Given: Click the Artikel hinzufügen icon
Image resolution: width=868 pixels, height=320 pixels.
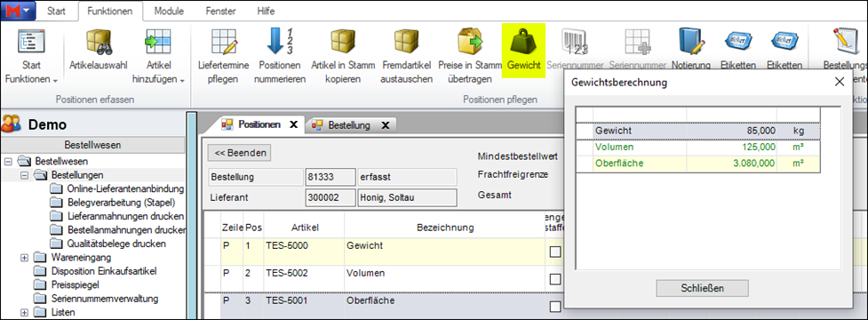Looking at the screenshot, I should tap(158, 42).
